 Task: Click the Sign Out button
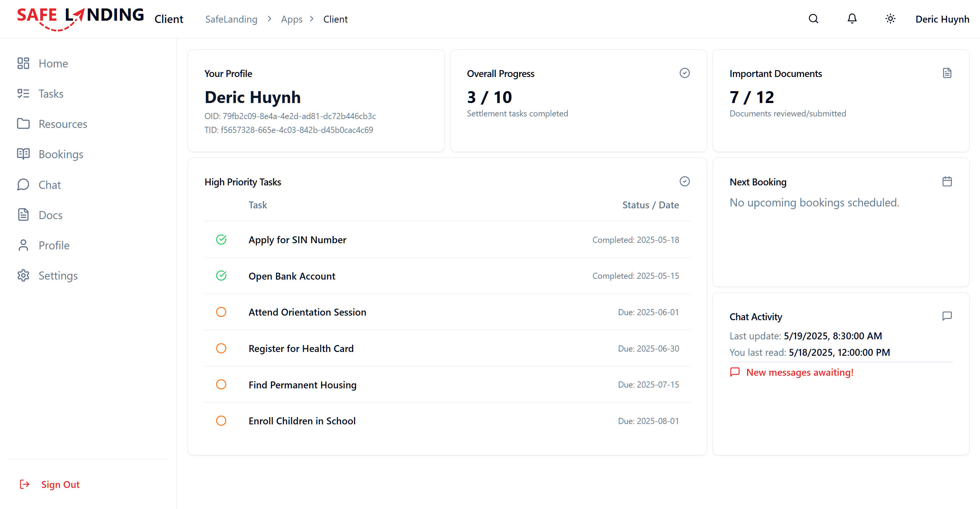60,484
